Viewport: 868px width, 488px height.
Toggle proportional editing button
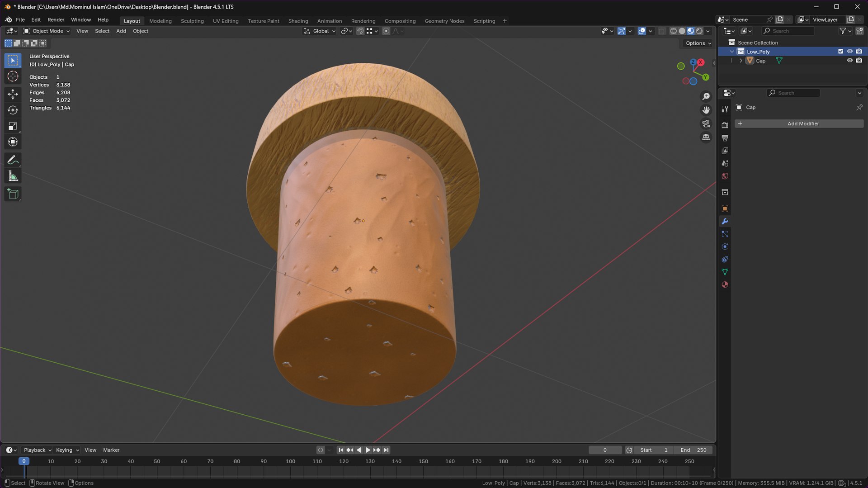click(386, 31)
